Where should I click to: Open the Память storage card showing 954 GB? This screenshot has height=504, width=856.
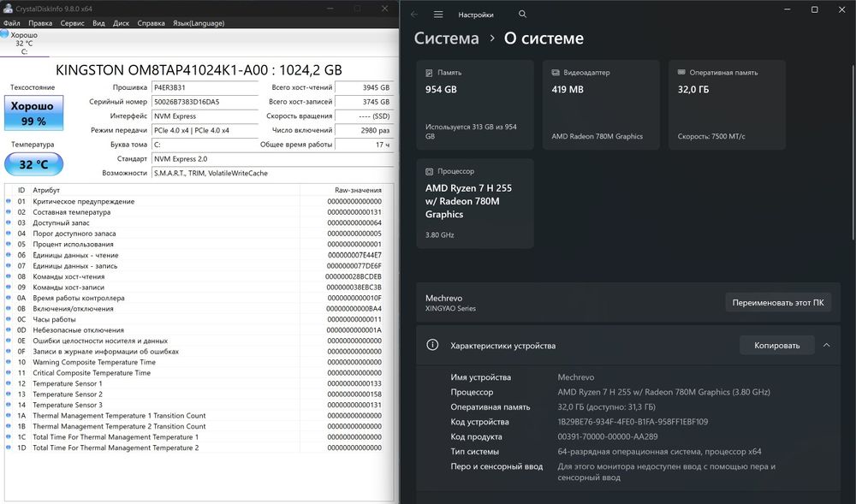475,104
